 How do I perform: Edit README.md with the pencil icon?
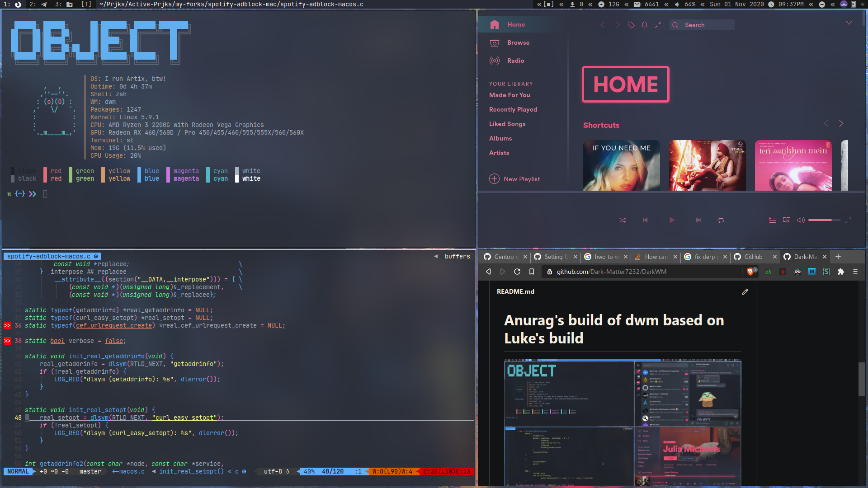pyautogui.click(x=745, y=292)
